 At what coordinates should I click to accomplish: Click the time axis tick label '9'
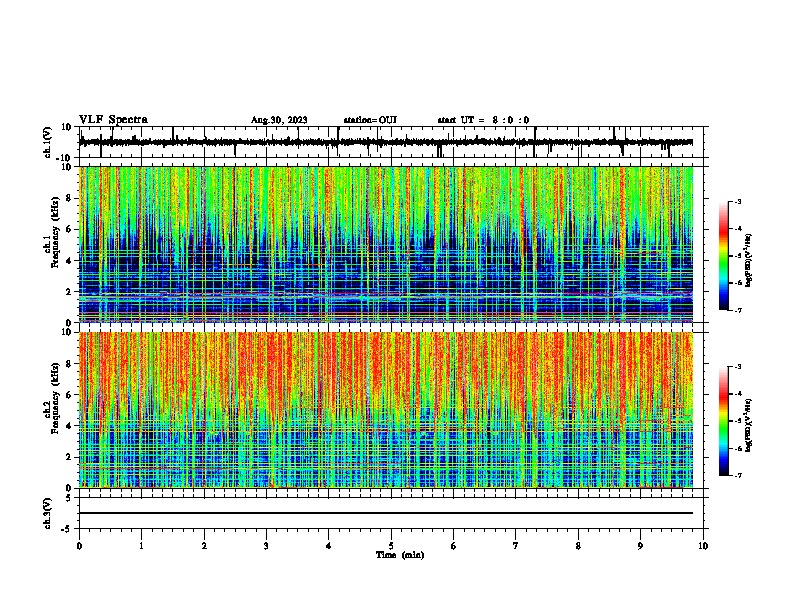click(x=640, y=546)
